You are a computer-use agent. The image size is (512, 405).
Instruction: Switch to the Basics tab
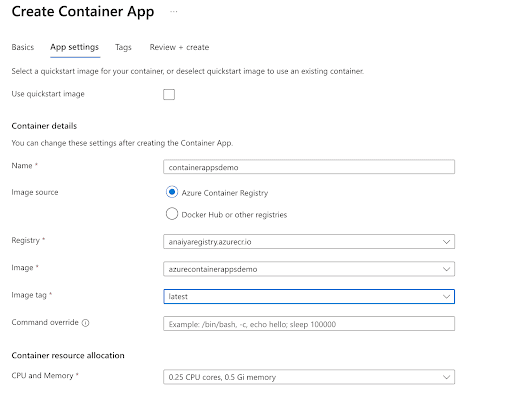coord(23,47)
